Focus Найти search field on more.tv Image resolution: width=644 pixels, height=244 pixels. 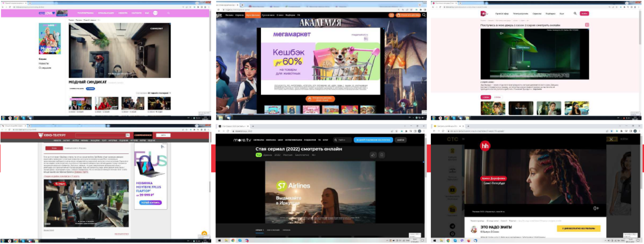(x=342, y=140)
